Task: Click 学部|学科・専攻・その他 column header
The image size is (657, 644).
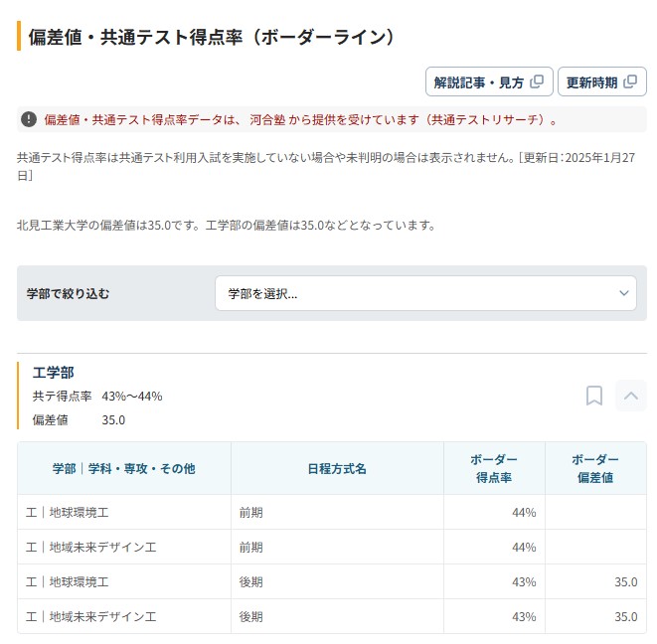Action: (124, 468)
